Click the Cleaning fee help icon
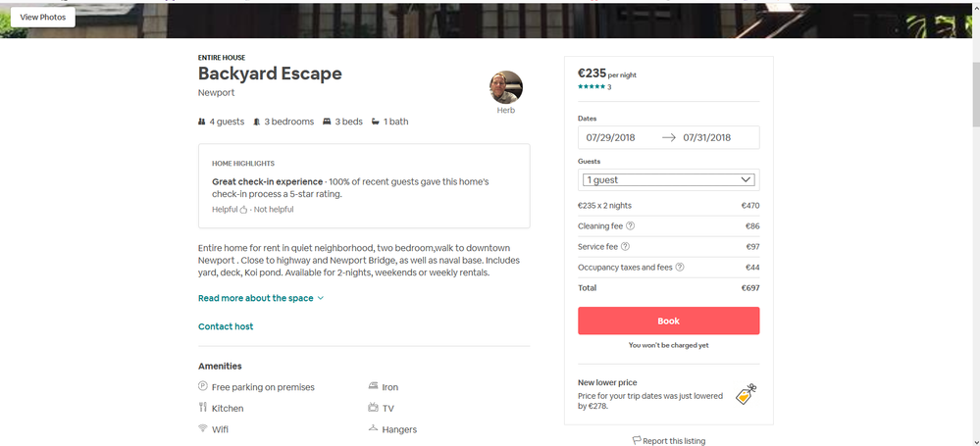The height and width of the screenshot is (446, 980). pos(630,226)
